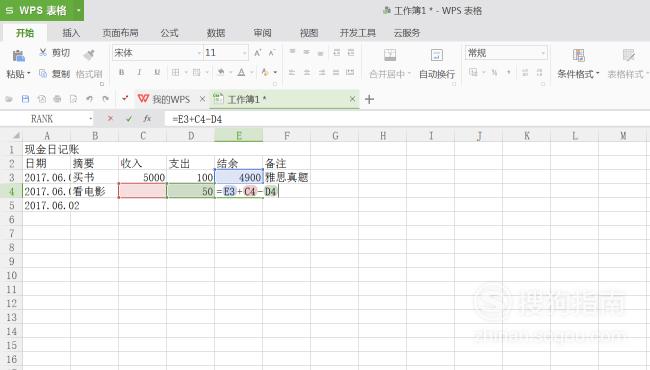Open the 数据 (Data) ribbon tab
The height and width of the screenshot is (370, 650).
tap(216, 33)
